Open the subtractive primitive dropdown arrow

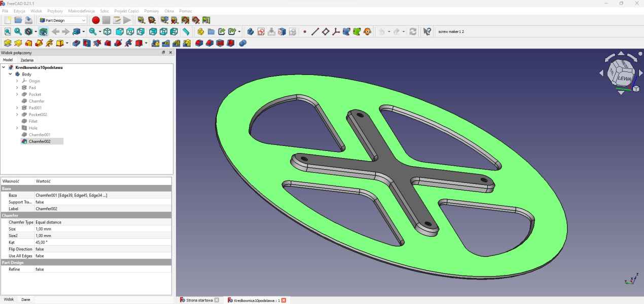[x=145, y=43]
